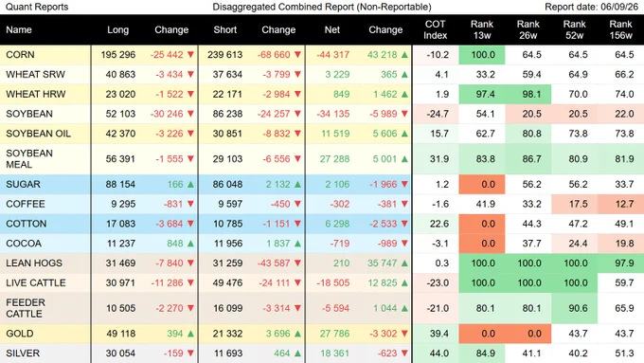Click GOLD short change up arrow
Image resolution: width=644 pixels, height=363 pixels.
point(297,334)
